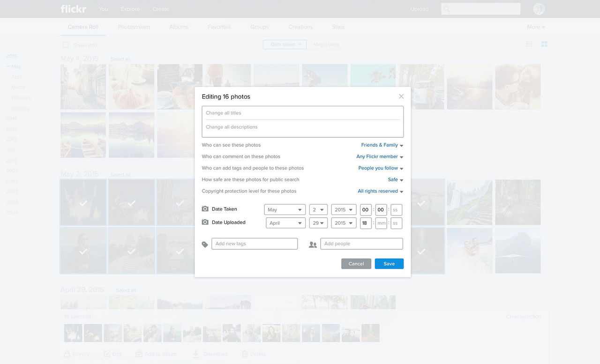This screenshot has height=364, width=600.
Task: Toggle the Show info checkbox
Action: click(x=66, y=45)
